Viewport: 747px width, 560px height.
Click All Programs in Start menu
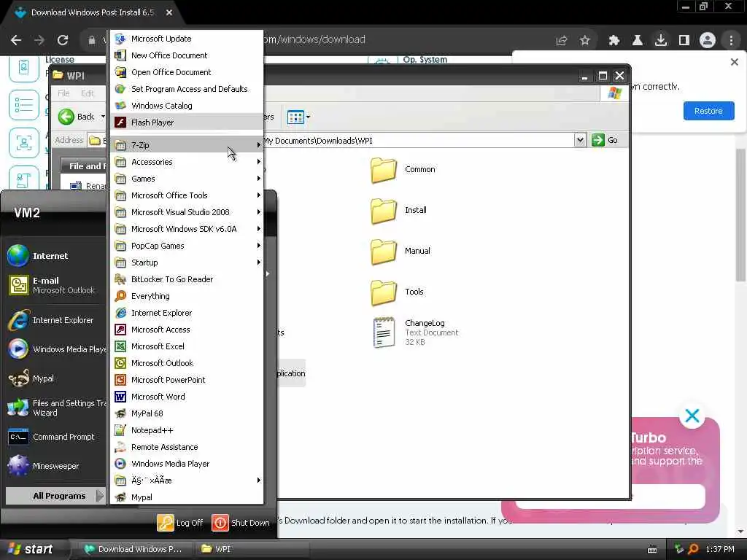[55, 496]
